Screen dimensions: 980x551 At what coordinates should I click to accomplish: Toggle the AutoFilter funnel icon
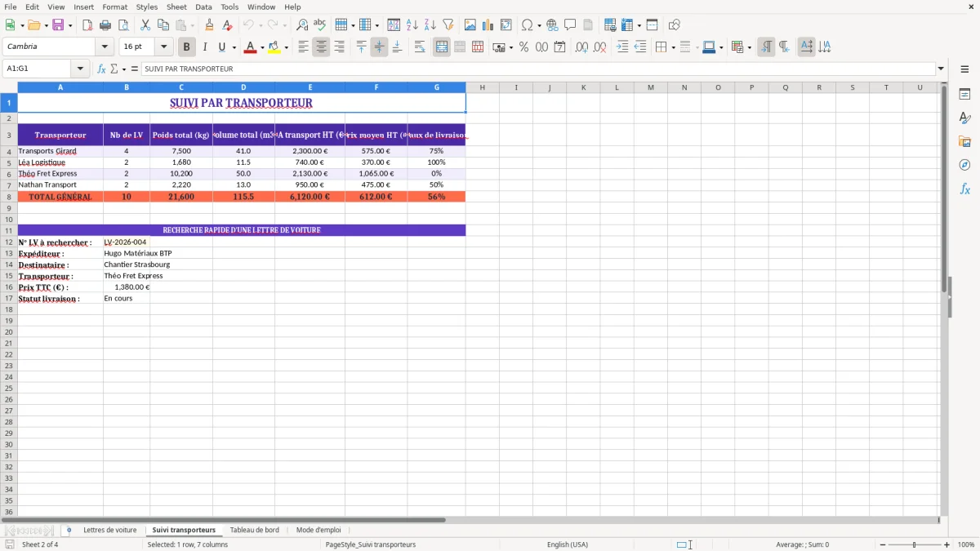448,25
